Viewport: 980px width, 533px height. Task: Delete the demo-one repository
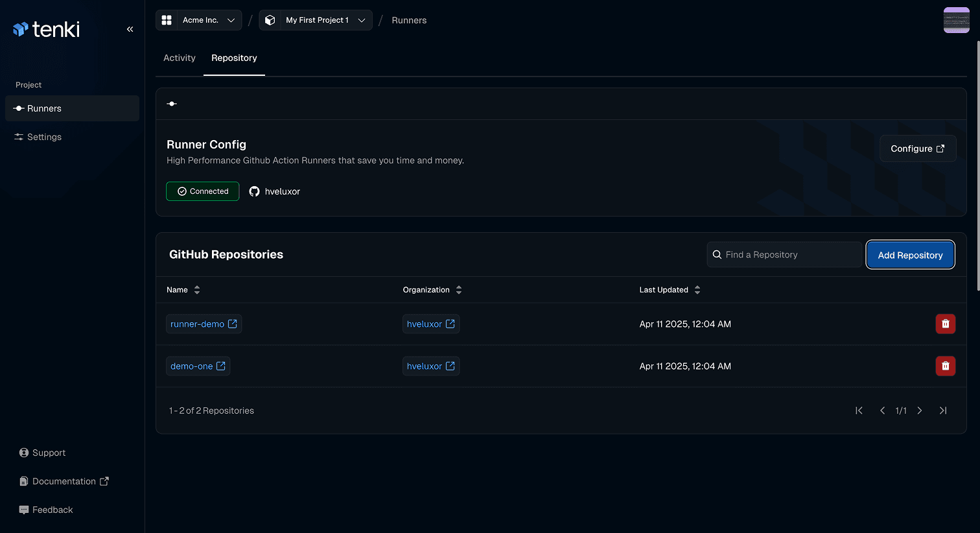click(945, 366)
